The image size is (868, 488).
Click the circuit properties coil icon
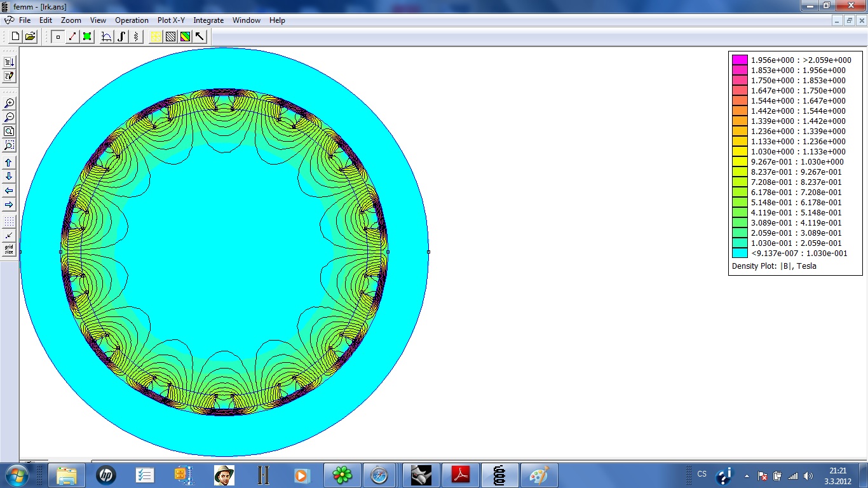point(136,37)
